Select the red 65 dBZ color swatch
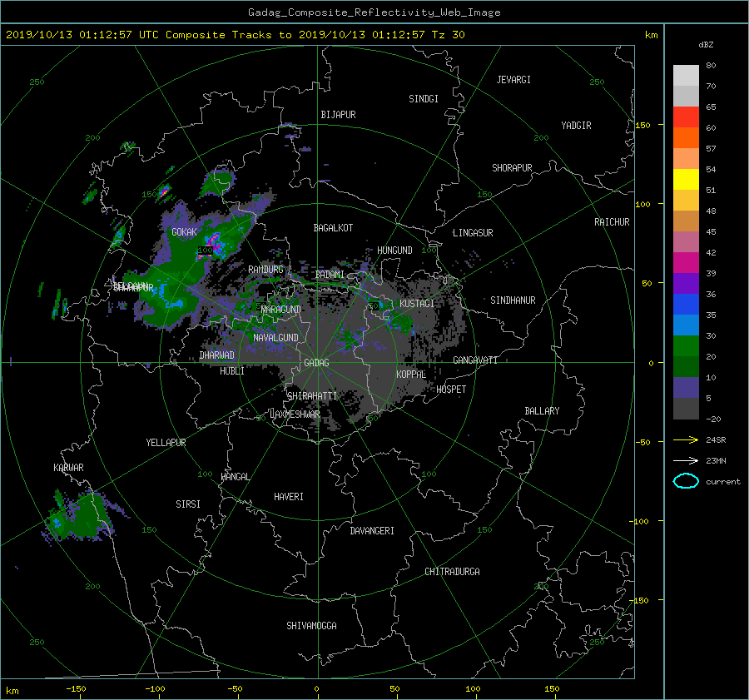The height and width of the screenshot is (700, 749). pos(686,117)
